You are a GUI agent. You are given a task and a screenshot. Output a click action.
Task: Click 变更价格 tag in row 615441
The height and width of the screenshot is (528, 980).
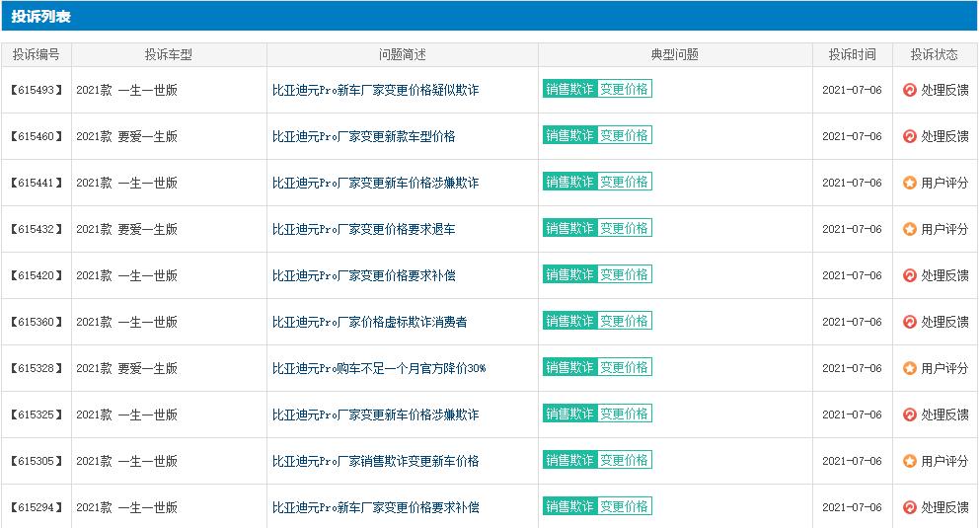[625, 182]
